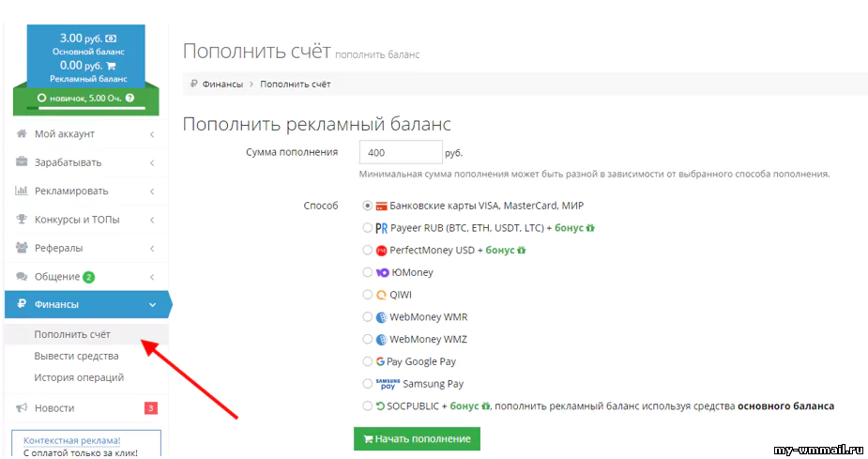Screen dimensions: 868x459
Task: Click the question mark help icon
Action: pos(129,98)
